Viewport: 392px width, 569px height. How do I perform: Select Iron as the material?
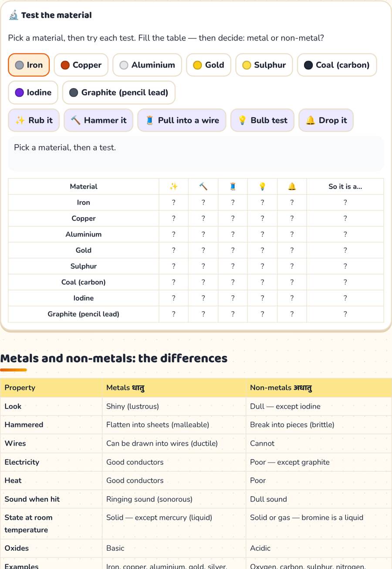(29, 65)
